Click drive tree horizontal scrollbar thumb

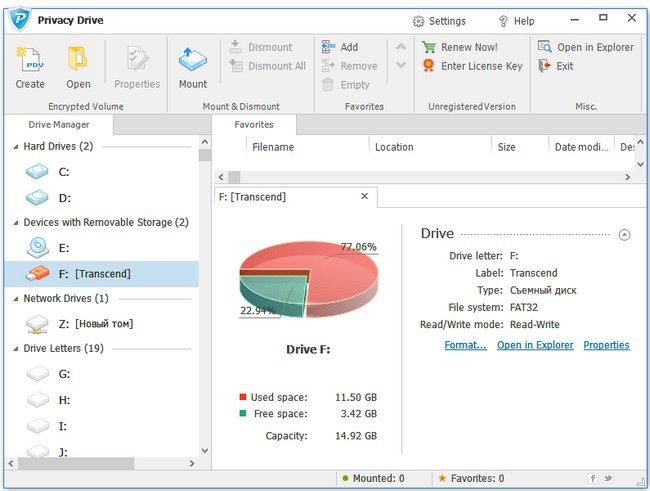76,463
